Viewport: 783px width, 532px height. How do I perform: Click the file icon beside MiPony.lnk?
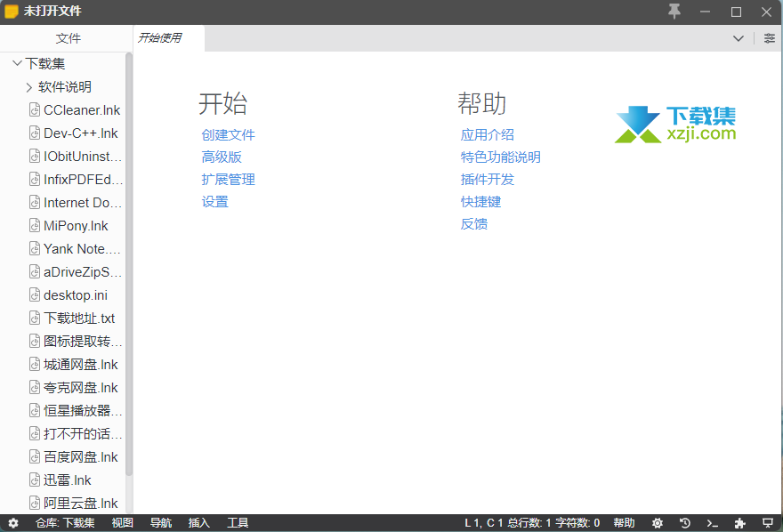point(35,226)
